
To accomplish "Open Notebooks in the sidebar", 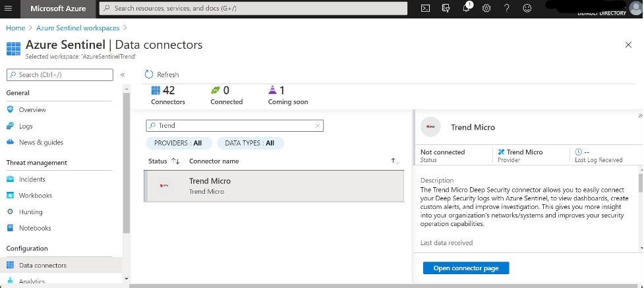I will pyautogui.click(x=36, y=228).
